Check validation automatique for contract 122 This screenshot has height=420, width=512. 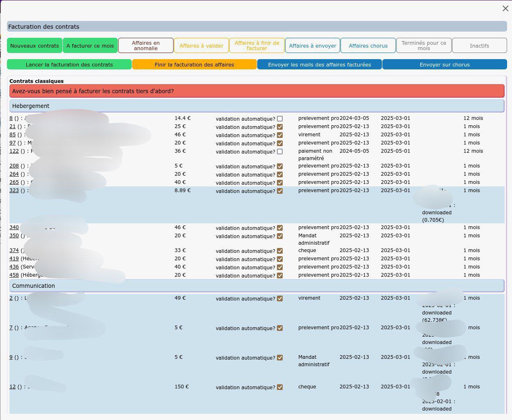pyautogui.click(x=280, y=151)
